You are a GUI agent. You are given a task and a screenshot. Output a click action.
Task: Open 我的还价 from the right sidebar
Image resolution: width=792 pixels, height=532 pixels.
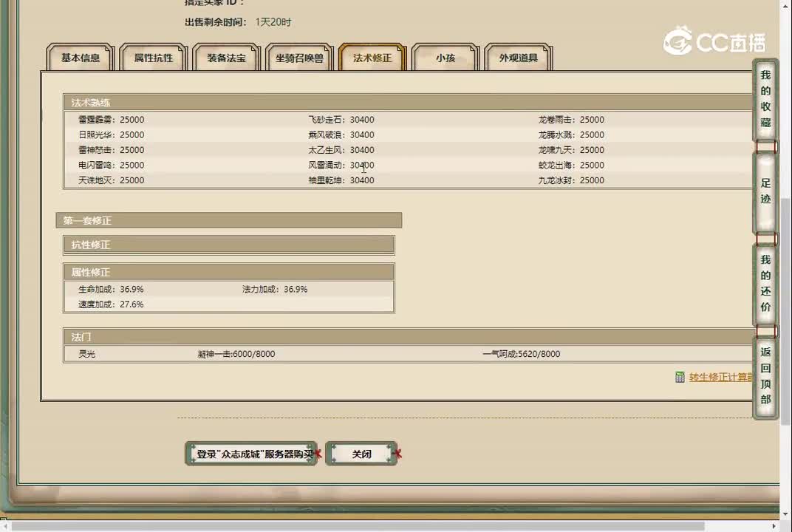(x=765, y=283)
